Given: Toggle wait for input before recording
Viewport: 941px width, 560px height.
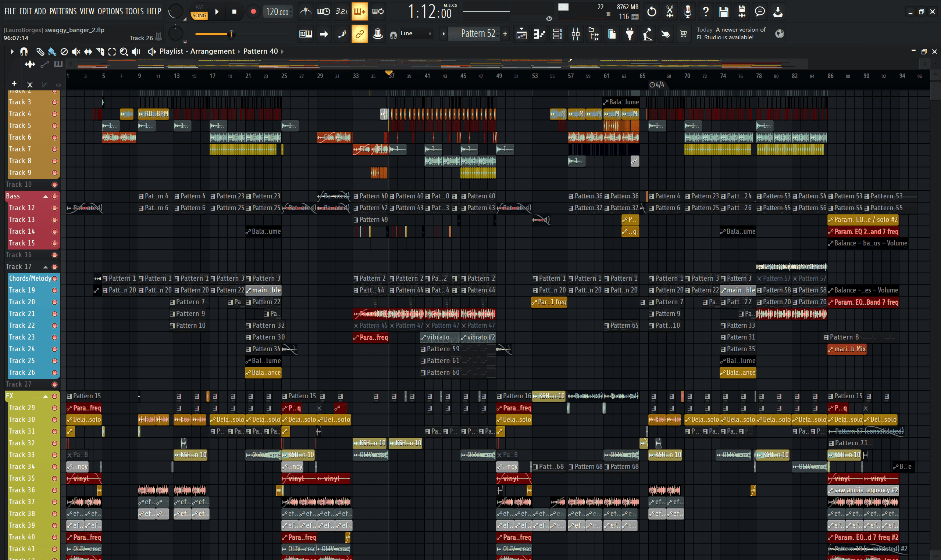Looking at the screenshot, I should [324, 12].
